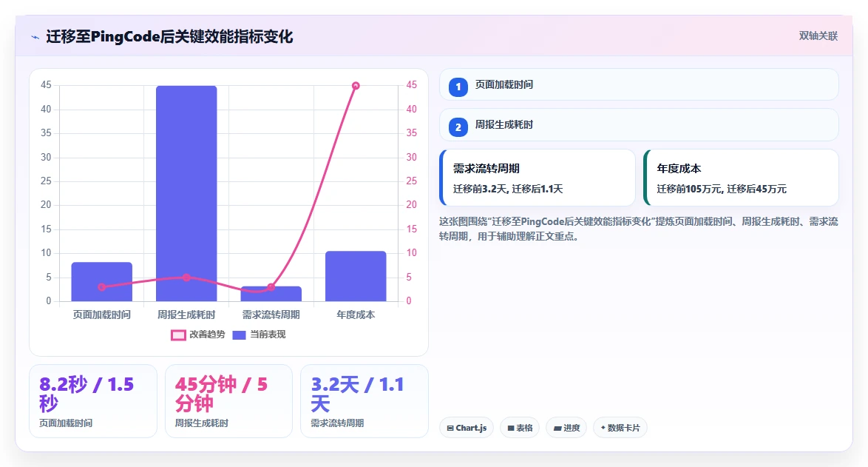
Task: Click the trend line point above 周报生成耗时
Action: [186, 278]
